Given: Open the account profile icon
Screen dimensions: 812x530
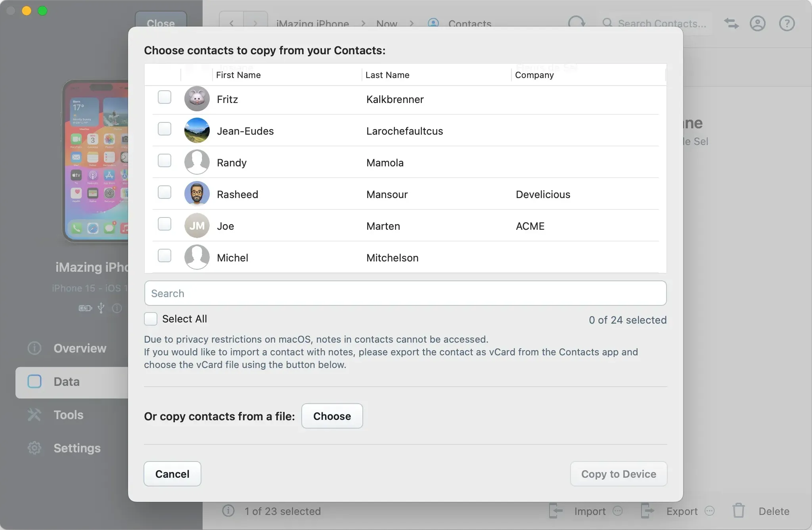Looking at the screenshot, I should coord(757,24).
